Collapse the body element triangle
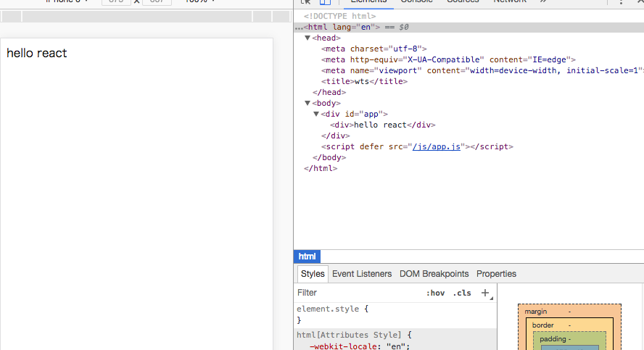The height and width of the screenshot is (350, 644). (x=307, y=103)
